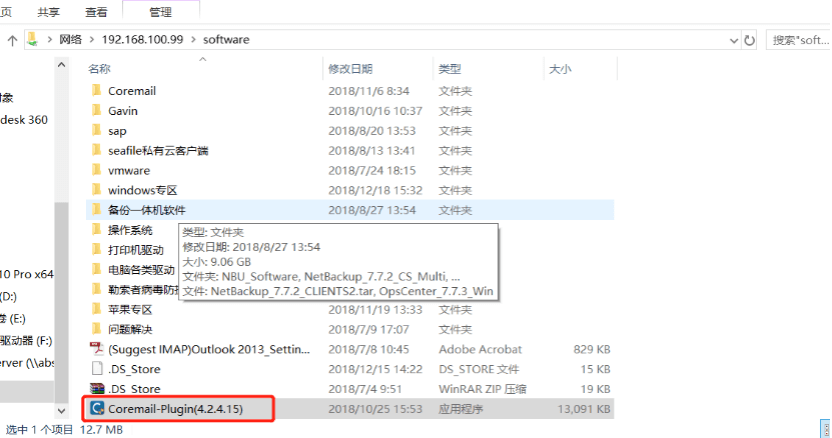Click the sap folder icon
This screenshot has width=832, height=438.
click(97, 130)
